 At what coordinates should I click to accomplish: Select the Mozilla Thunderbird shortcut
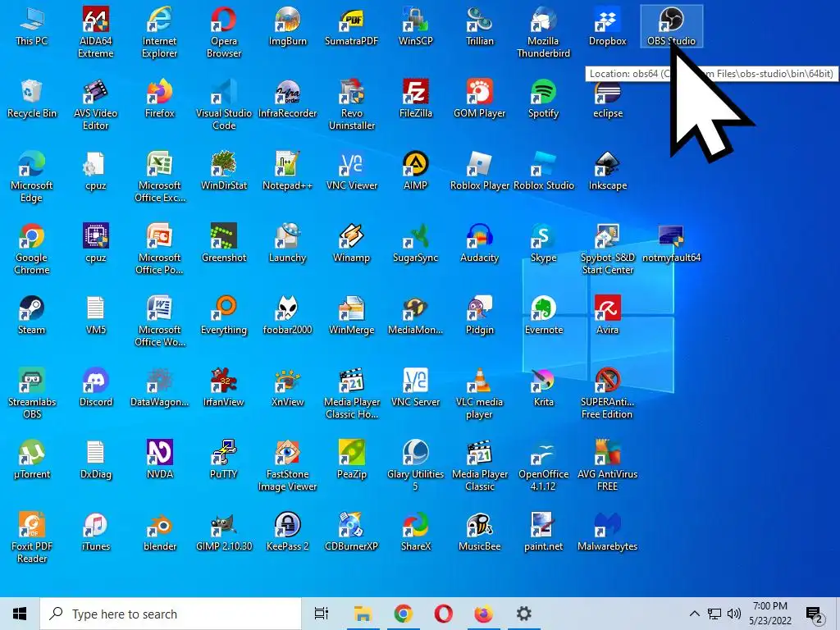coord(543,32)
